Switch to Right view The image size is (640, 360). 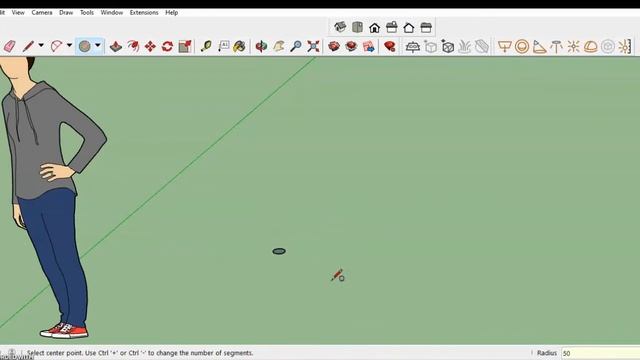391,27
